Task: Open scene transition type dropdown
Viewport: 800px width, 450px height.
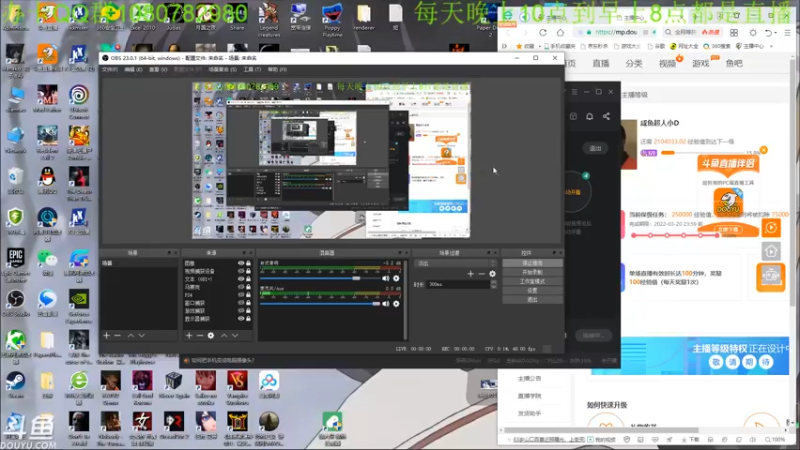Action: coord(456,263)
